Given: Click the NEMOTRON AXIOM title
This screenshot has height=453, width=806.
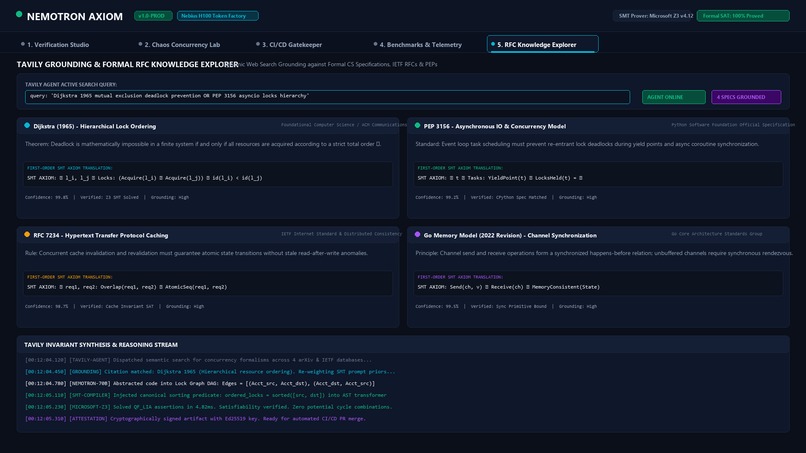Looking at the screenshot, I should tap(75, 16).
